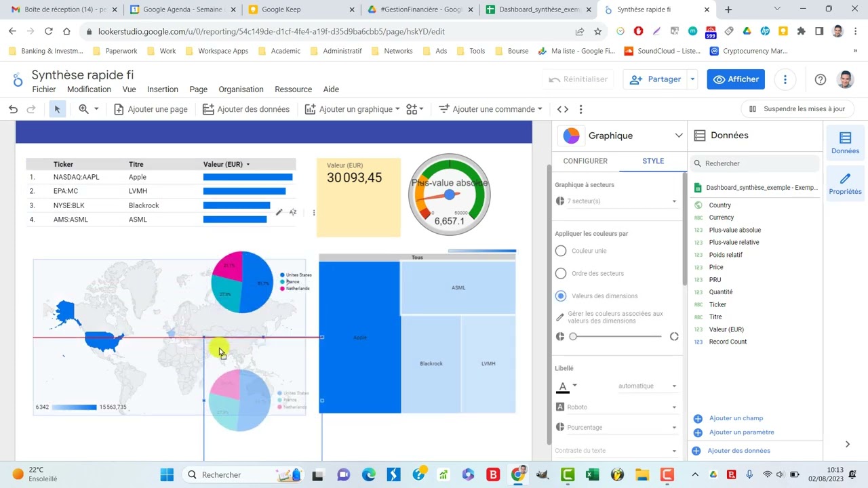The height and width of the screenshot is (488, 868).
Task: Open the Modification menu
Action: coord(89,89)
